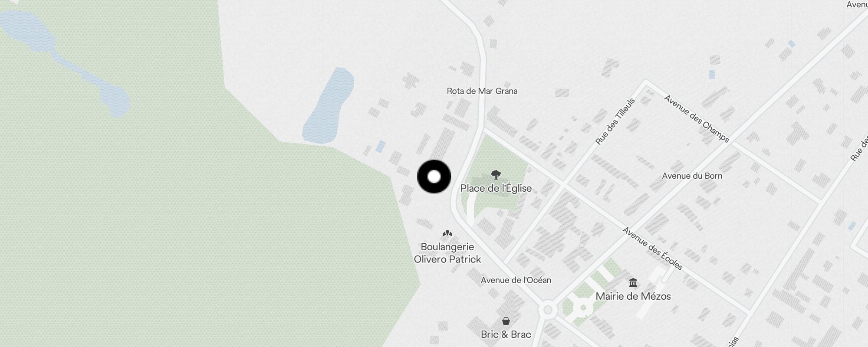This screenshot has height=347, width=868.
Task: Select the Avenue du Born street label
Action: point(692,176)
